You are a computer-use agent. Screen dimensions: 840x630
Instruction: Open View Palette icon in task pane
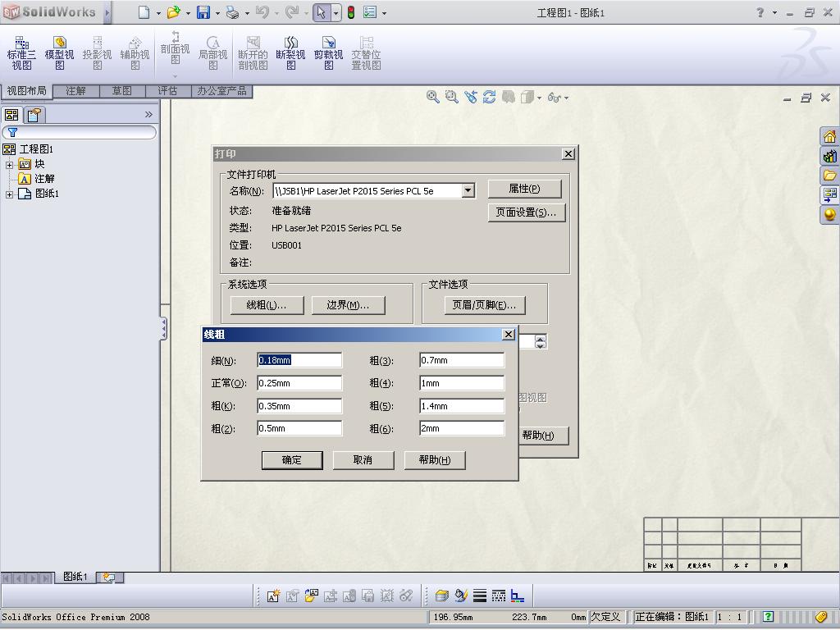(x=830, y=194)
